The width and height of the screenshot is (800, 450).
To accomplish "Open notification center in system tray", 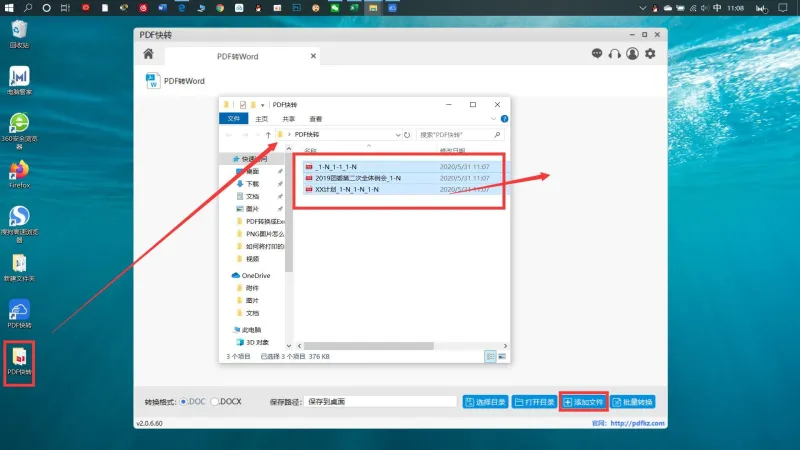I will point(783,8).
